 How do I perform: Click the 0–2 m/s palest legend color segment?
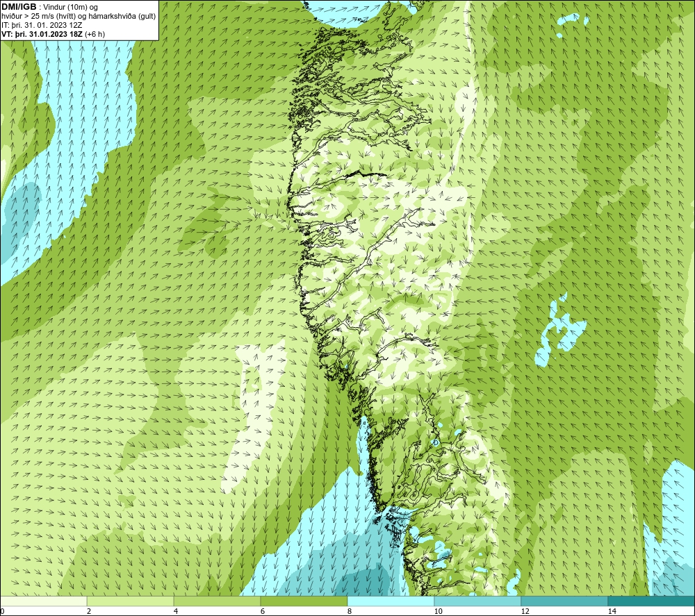[x=43, y=601]
